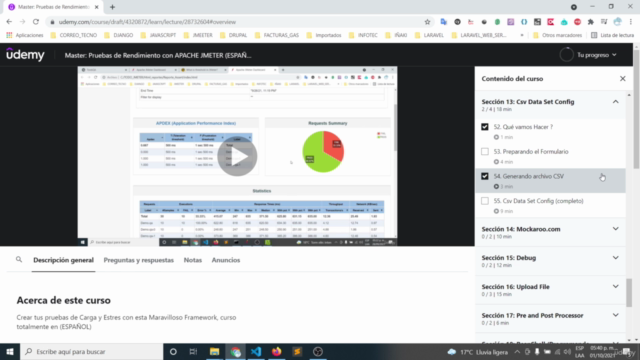This screenshot has height=360, width=640.
Task: Click the course content panel scrollbar
Action: pos(629,292)
